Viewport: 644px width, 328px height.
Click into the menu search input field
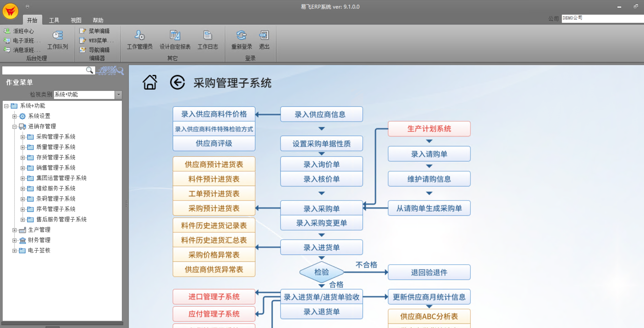44,71
